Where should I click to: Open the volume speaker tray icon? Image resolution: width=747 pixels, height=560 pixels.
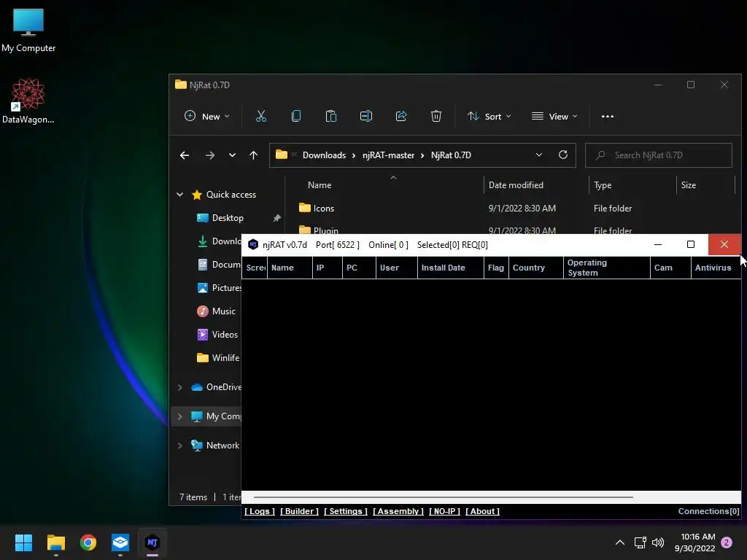[658, 542]
